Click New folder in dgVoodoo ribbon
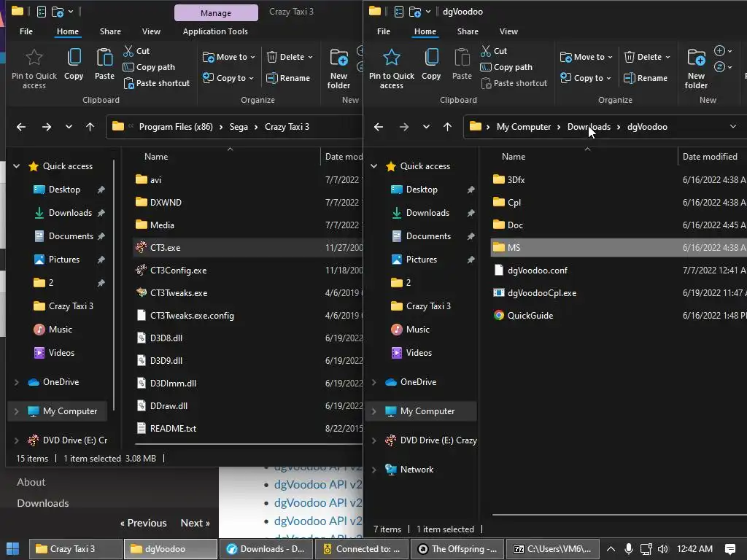 click(x=696, y=69)
